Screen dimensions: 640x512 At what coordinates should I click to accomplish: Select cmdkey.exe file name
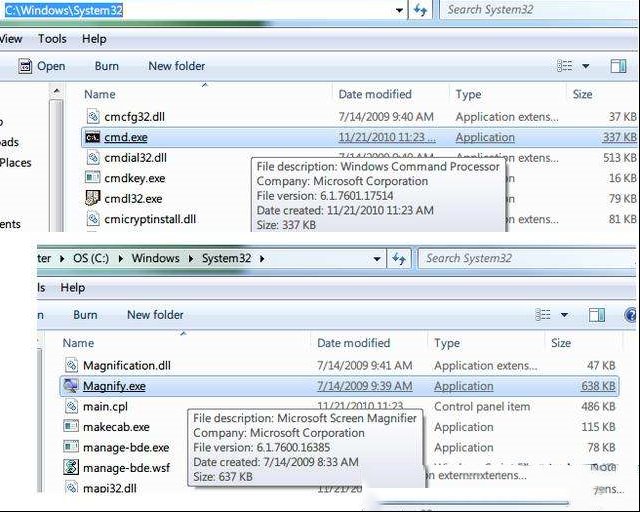click(135, 178)
